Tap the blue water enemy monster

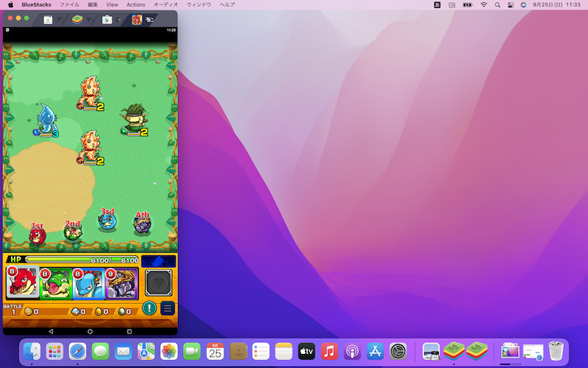[45, 119]
